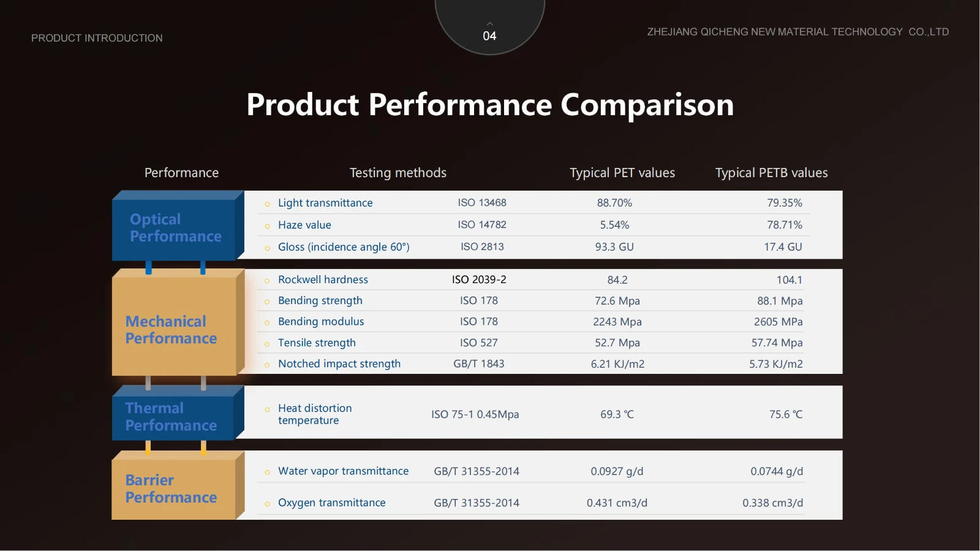This screenshot has width=980, height=551.
Task: Click the Testing methods column header
Action: 398,173
